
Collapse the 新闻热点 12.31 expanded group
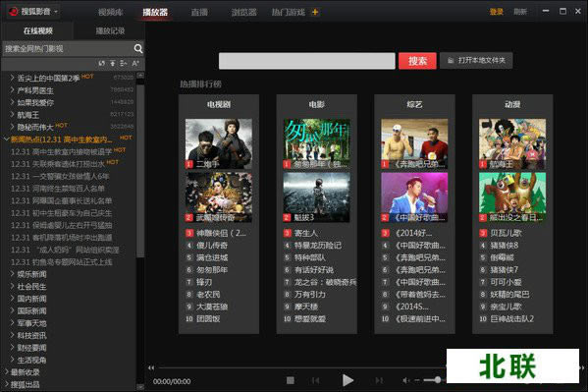coord(6,140)
